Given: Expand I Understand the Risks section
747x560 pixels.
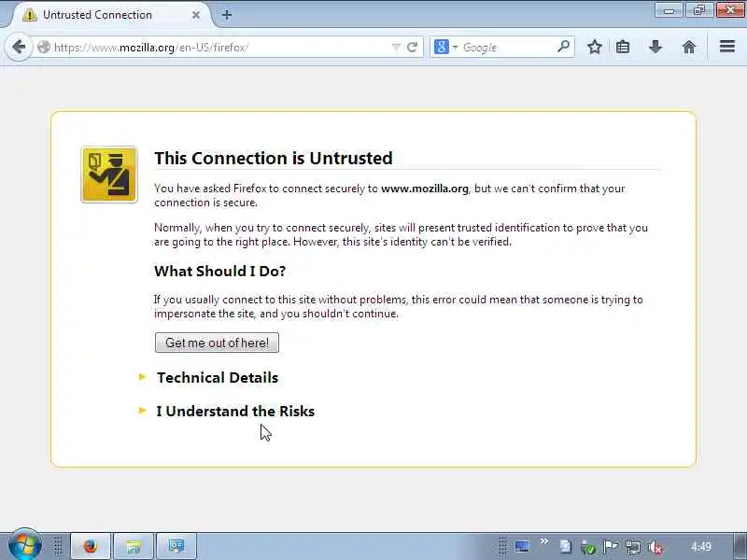Looking at the screenshot, I should [x=235, y=412].
